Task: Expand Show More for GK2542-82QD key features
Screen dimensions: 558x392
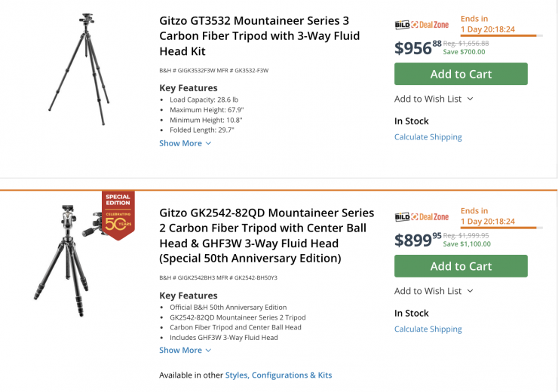Action: [185, 351]
